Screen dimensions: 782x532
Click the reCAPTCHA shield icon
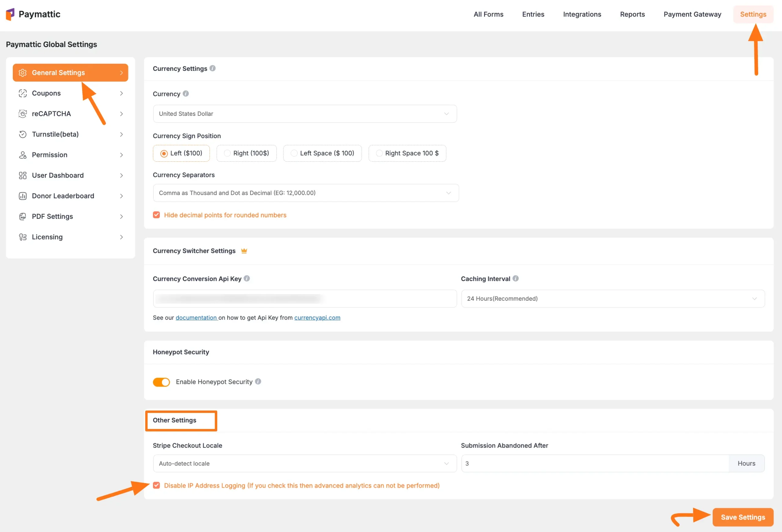23,114
